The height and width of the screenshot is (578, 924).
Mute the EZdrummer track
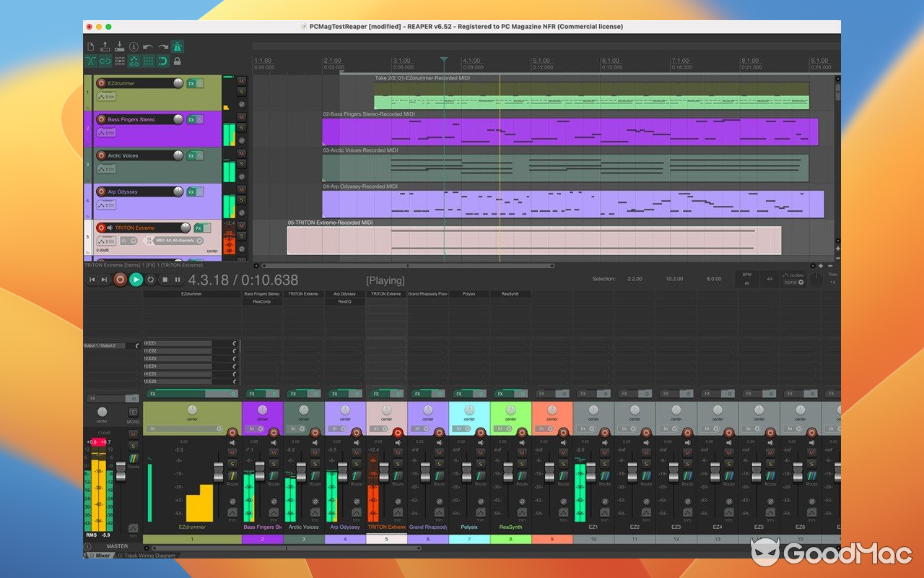click(x=241, y=81)
